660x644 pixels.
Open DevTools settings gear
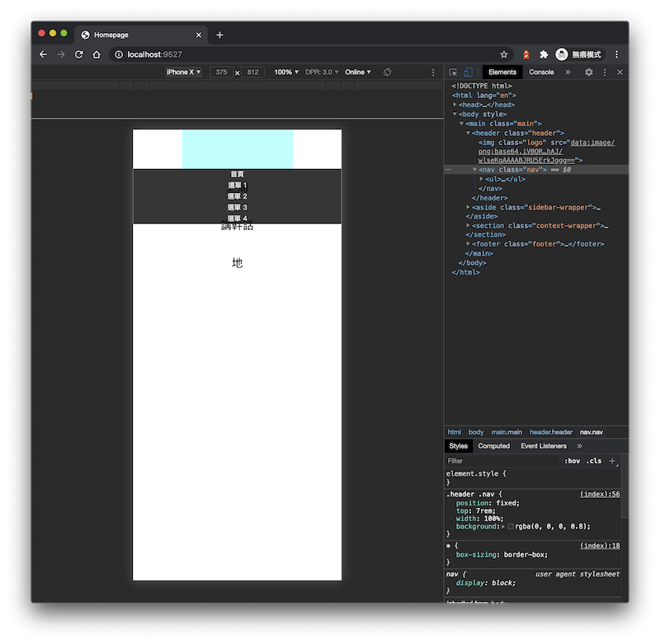pos(589,73)
